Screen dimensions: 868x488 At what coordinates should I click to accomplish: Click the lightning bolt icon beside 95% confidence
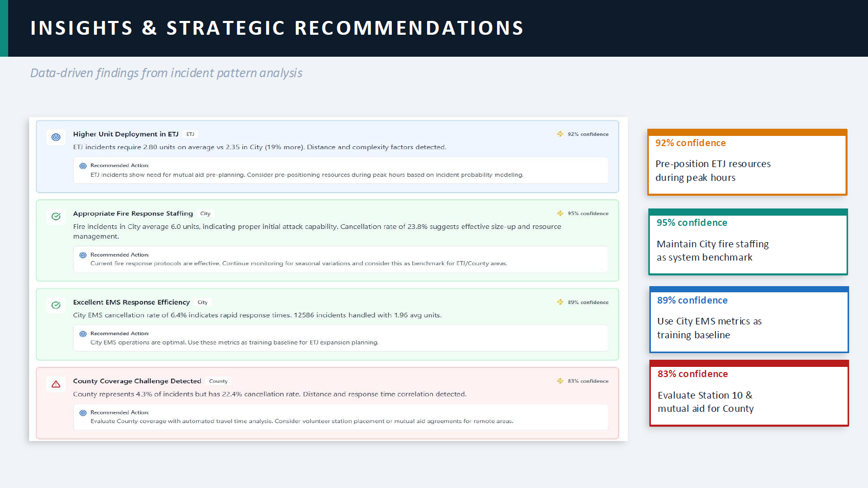[560, 213]
